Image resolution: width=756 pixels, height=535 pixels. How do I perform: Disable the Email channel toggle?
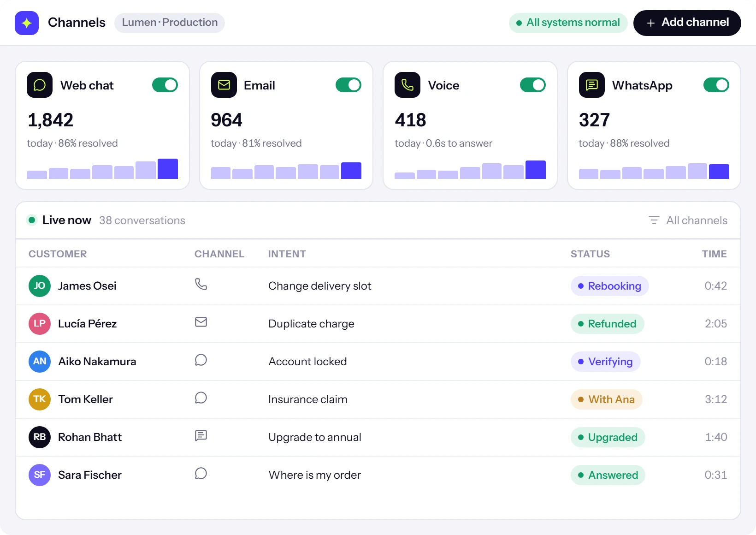[x=348, y=85]
